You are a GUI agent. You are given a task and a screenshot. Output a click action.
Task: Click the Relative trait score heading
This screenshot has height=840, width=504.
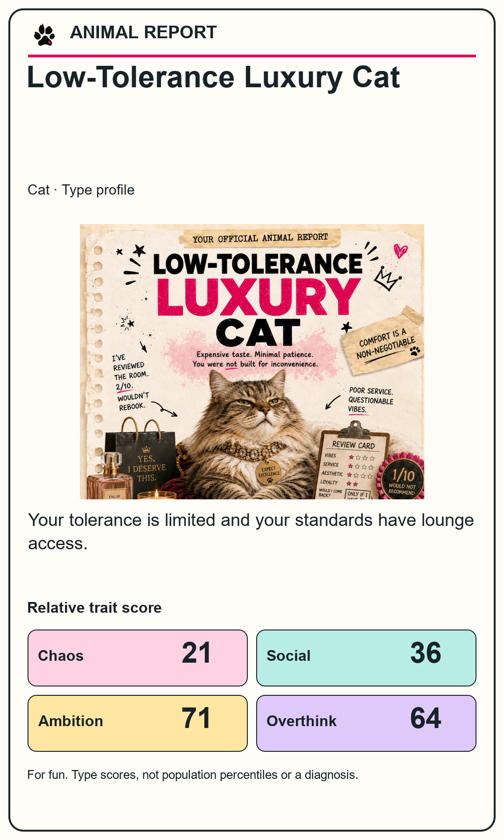coord(95,608)
